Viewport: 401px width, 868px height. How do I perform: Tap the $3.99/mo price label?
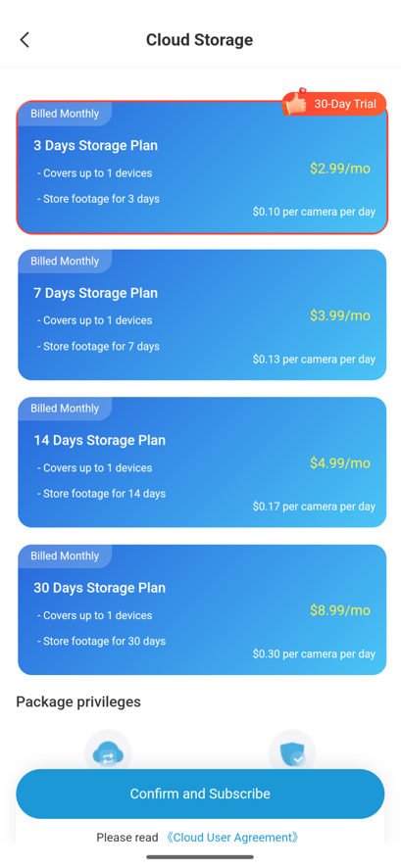pos(340,315)
